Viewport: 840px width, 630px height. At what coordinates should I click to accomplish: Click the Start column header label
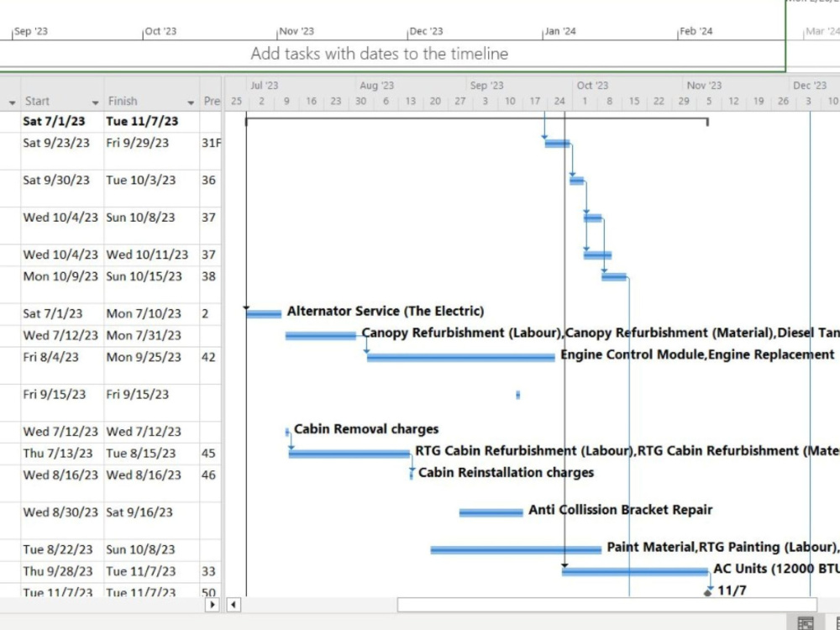click(37, 102)
